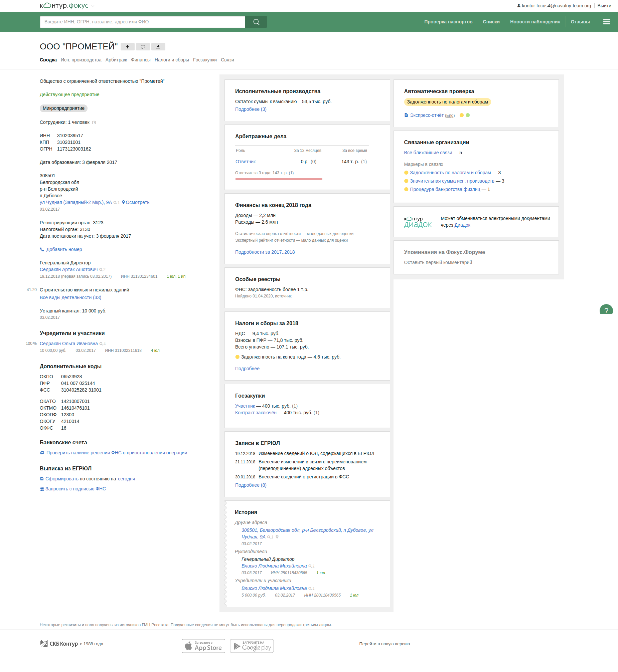
Task: Click the download icon beside company name
Action: click(x=158, y=47)
